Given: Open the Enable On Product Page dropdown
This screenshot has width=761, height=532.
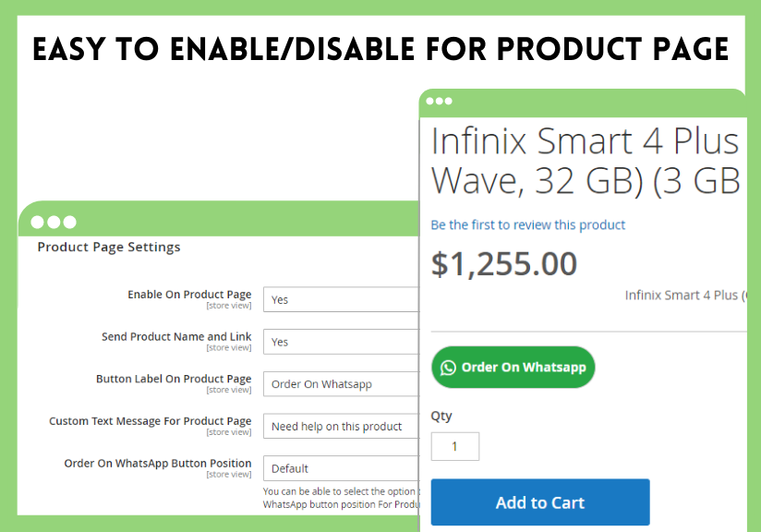Looking at the screenshot, I should [x=341, y=299].
